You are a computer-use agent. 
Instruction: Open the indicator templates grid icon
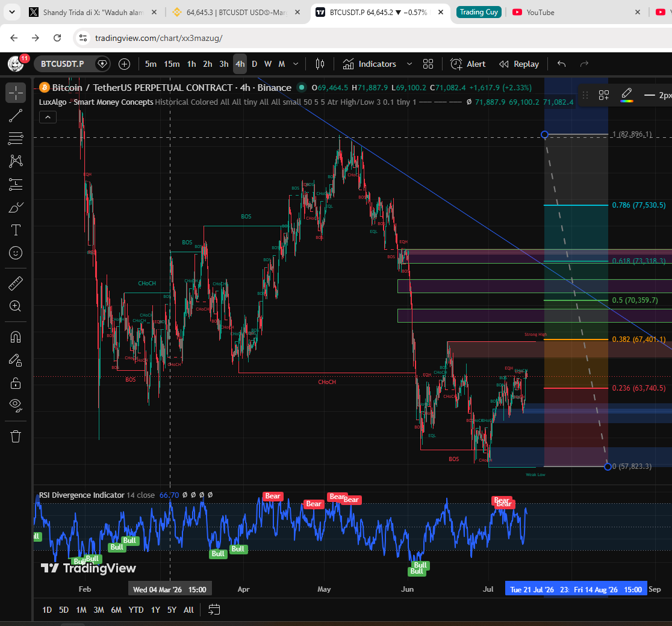[428, 64]
